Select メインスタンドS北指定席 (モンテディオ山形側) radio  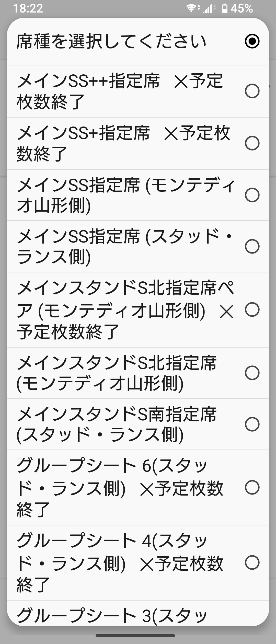(252, 373)
